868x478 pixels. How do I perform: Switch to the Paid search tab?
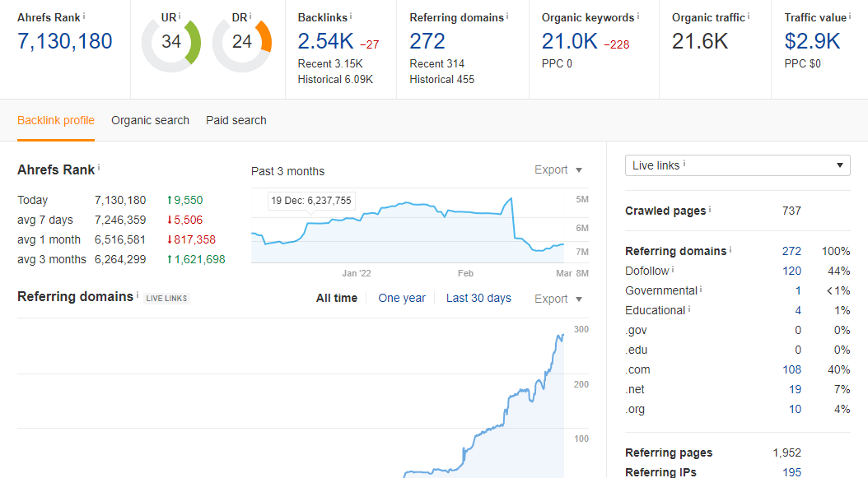236,120
